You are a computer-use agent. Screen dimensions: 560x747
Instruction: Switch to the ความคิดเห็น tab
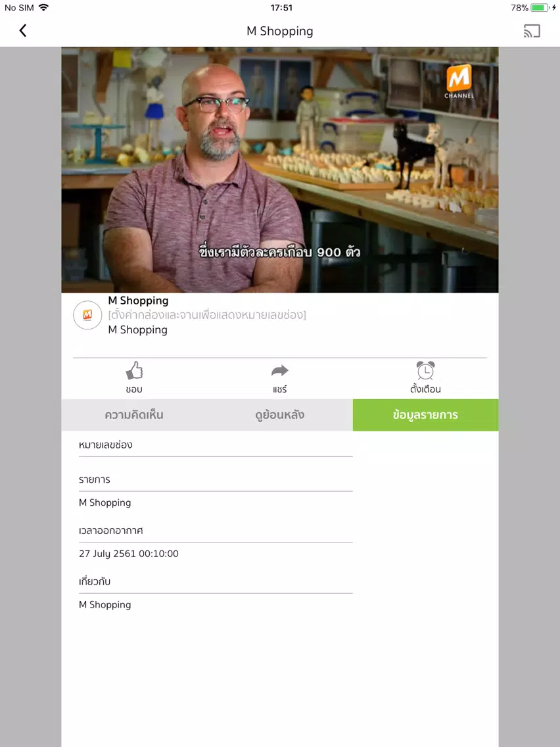[134, 415]
